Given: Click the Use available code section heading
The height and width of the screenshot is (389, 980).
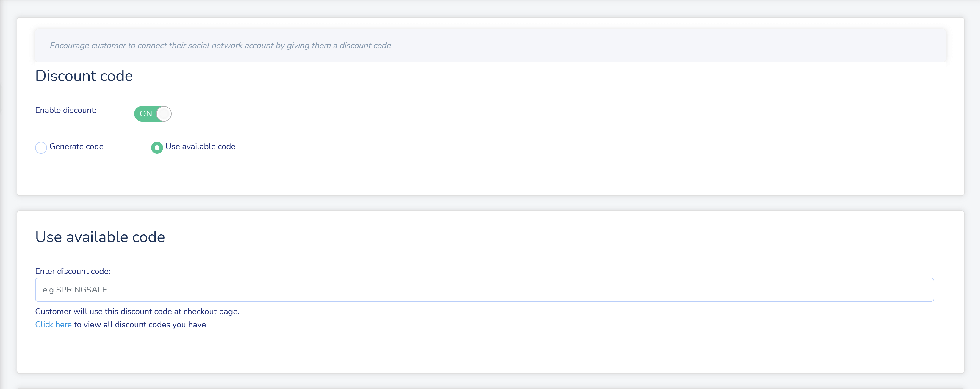Looking at the screenshot, I should point(100,237).
